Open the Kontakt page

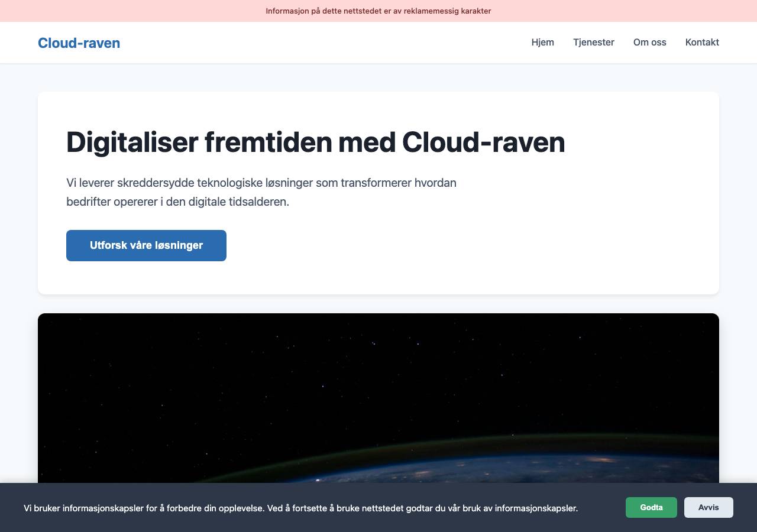pyautogui.click(x=702, y=42)
